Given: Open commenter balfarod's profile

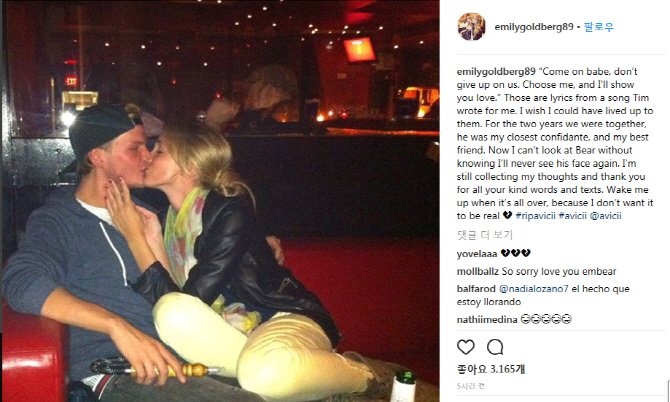Looking at the screenshot, I should [476, 289].
